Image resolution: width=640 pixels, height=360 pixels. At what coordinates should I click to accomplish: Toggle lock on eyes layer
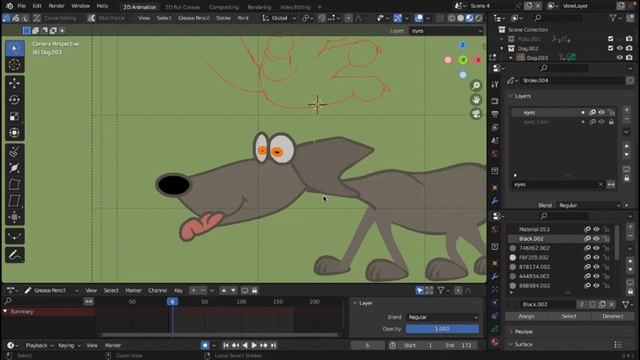[x=611, y=112]
